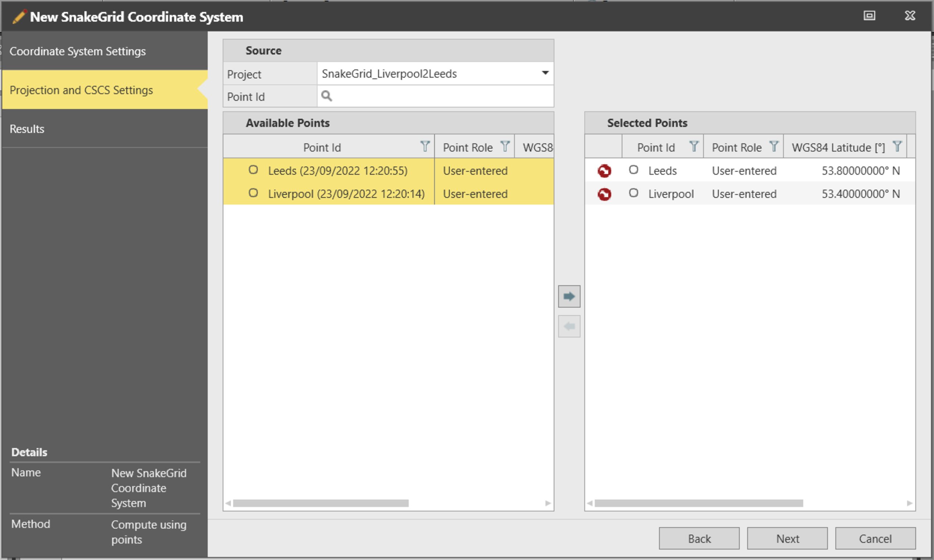The width and height of the screenshot is (934, 560).
Task: Click right scroll arrow of Selected Points
Action: pos(909,503)
